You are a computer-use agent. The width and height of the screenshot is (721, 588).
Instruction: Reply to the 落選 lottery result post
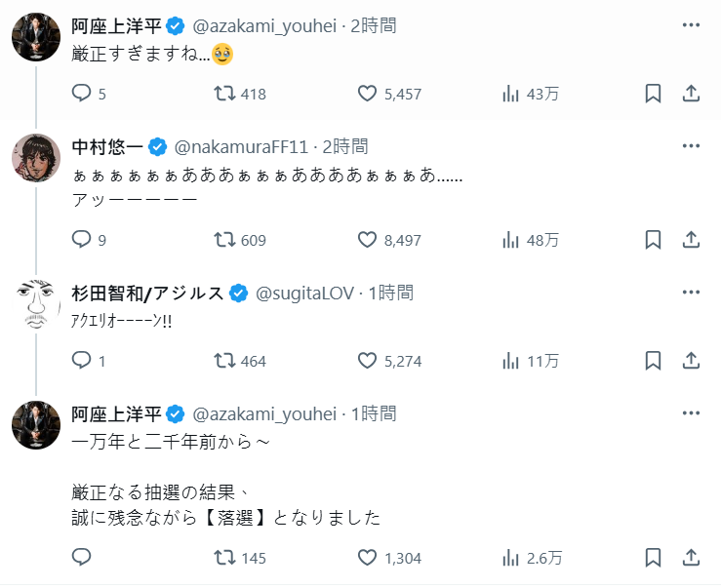click(82, 558)
